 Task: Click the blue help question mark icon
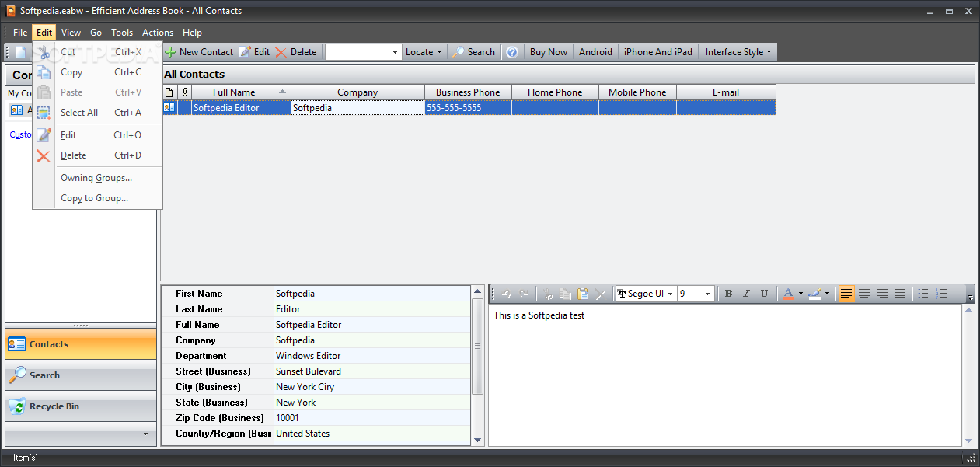512,52
